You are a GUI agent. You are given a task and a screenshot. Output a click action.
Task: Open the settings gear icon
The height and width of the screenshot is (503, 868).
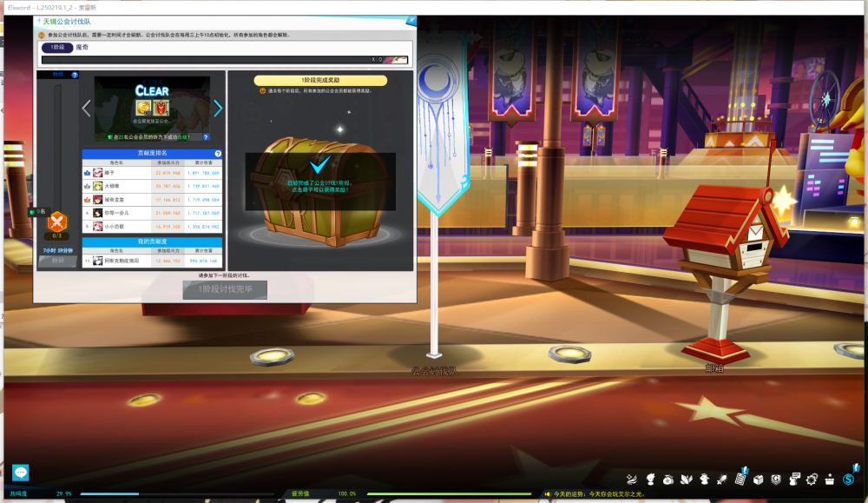coord(812,480)
